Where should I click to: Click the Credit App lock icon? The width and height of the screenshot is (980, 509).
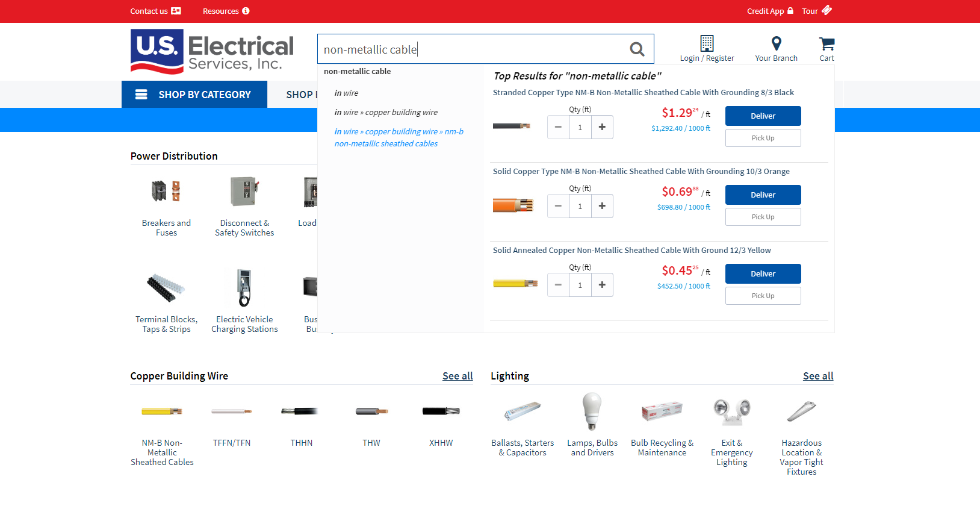[x=790, y=11]
